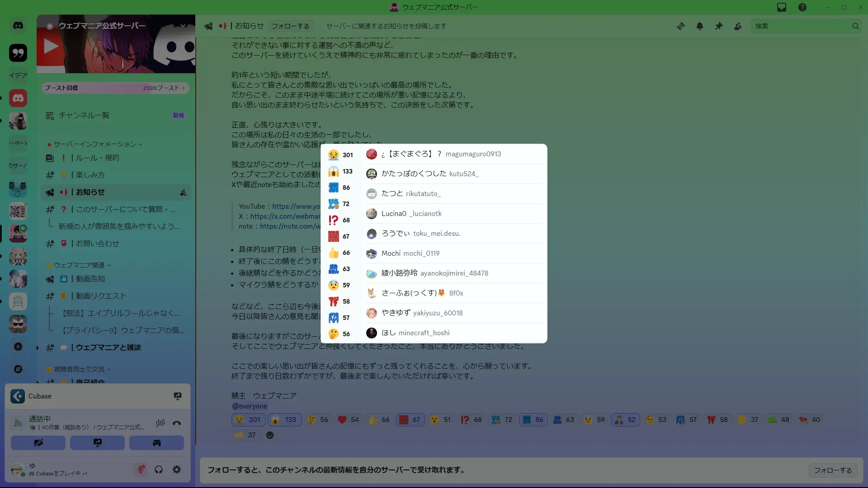Screen dimensions: 868x488
Task: Click the Help question mark icon
Action: coord(802,7)
